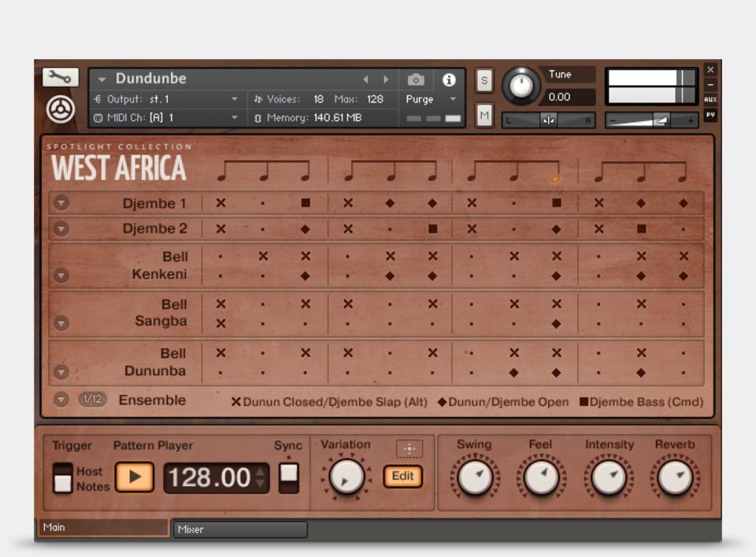Click the Native Instruments logo icon

point(61,110)
